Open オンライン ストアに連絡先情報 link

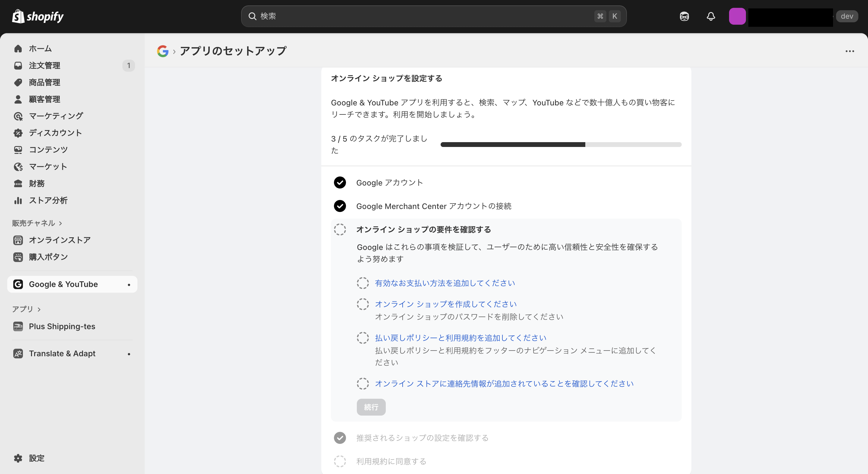(504, 383)
